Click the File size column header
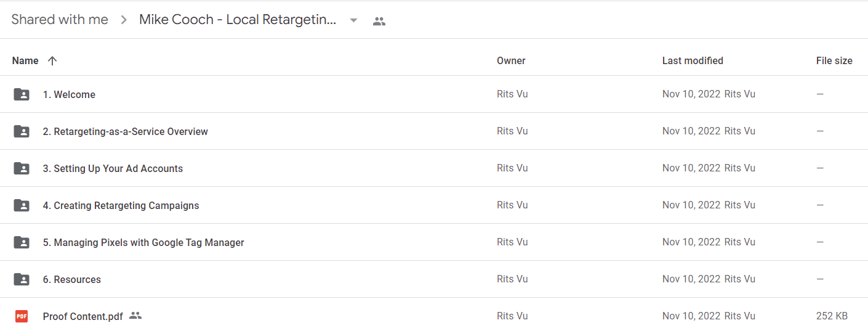The image size is (868, 328). point(834,60)
